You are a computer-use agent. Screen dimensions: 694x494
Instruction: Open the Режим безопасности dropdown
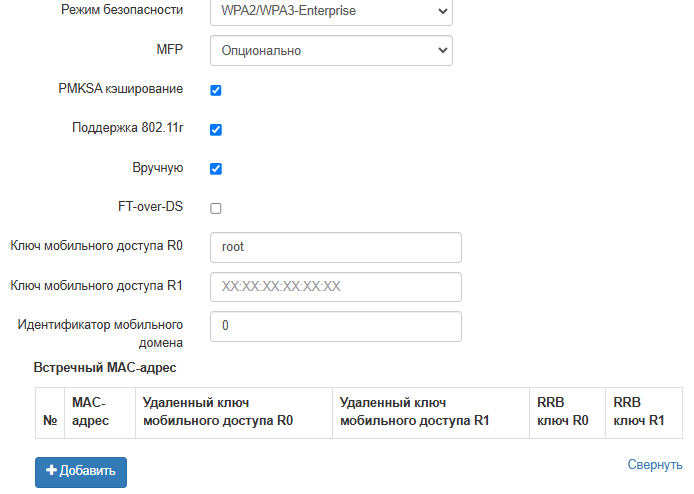point(331,11)
